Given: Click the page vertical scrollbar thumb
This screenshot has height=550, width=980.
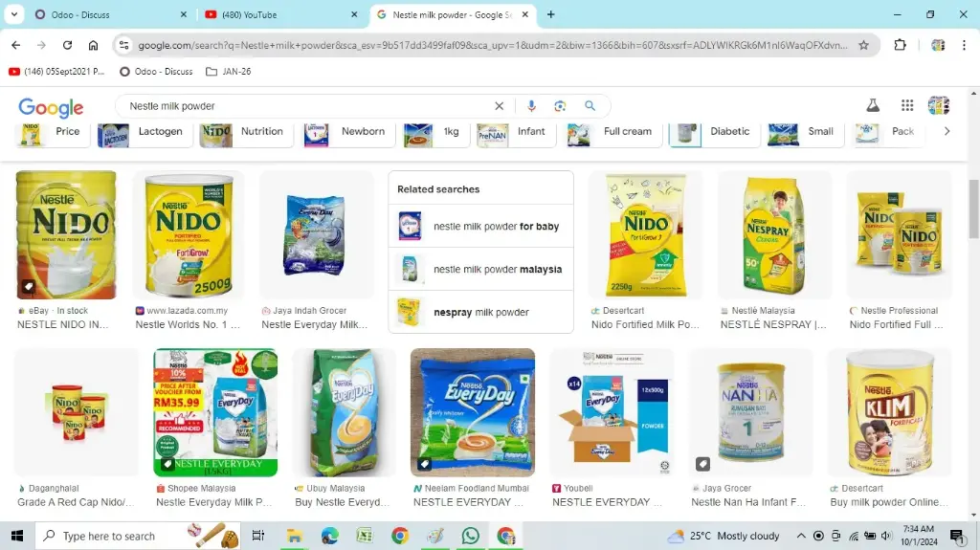Looking at the screenshot, I should tap(973, 208).
